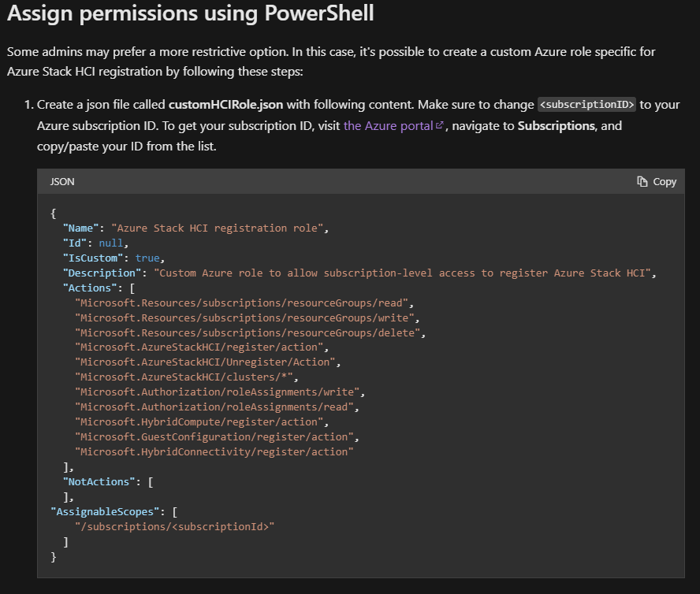Screen dimensions: 700x594
Task: Click the customHCIRole.json bold filename
Action: click(225, 105)
